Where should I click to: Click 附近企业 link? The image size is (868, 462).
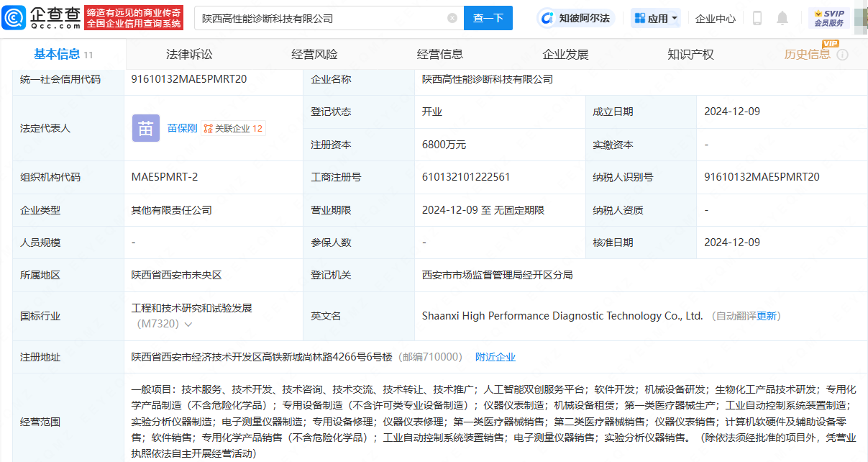[495, 357]
